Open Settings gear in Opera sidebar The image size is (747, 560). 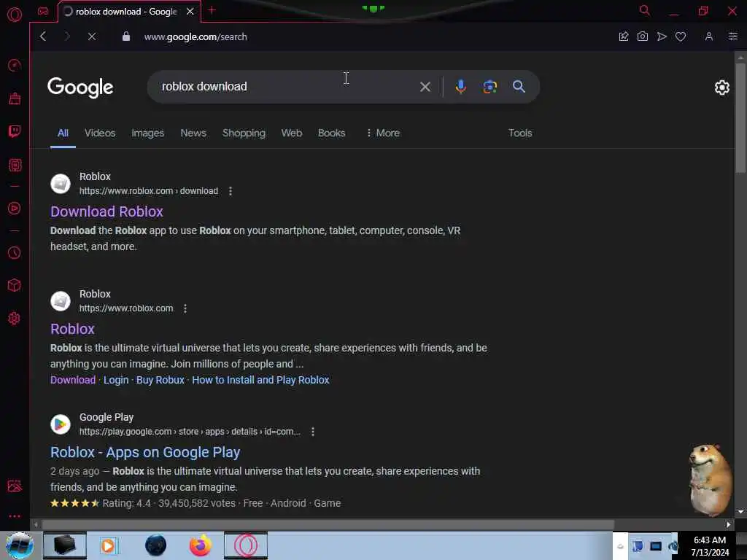pos(15,319)
